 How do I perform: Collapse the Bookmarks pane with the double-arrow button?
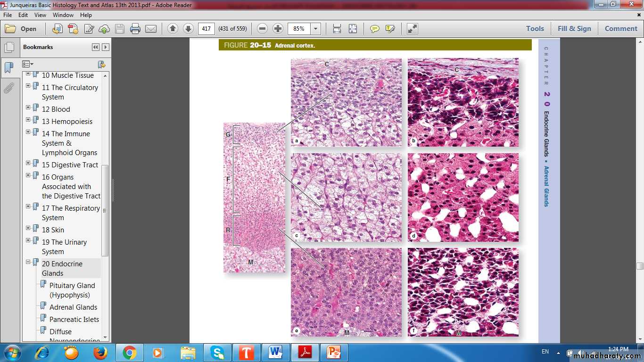pos(96,47)
